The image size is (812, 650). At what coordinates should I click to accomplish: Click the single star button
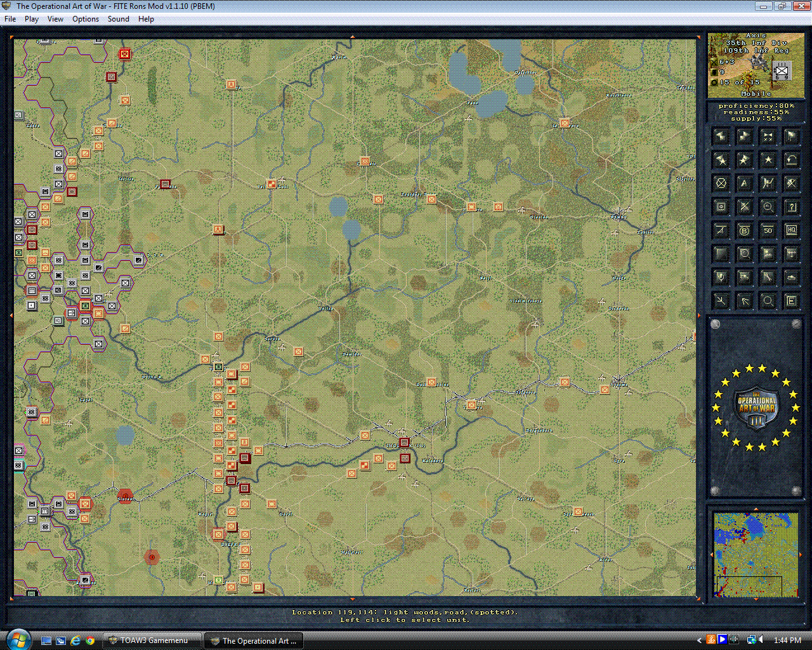click(x=768, y=160)
